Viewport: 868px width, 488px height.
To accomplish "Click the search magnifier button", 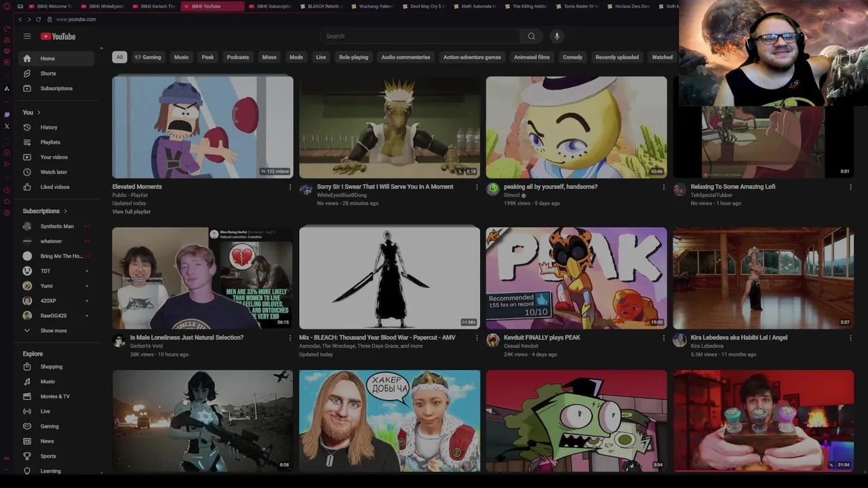I will click(532, 36).
